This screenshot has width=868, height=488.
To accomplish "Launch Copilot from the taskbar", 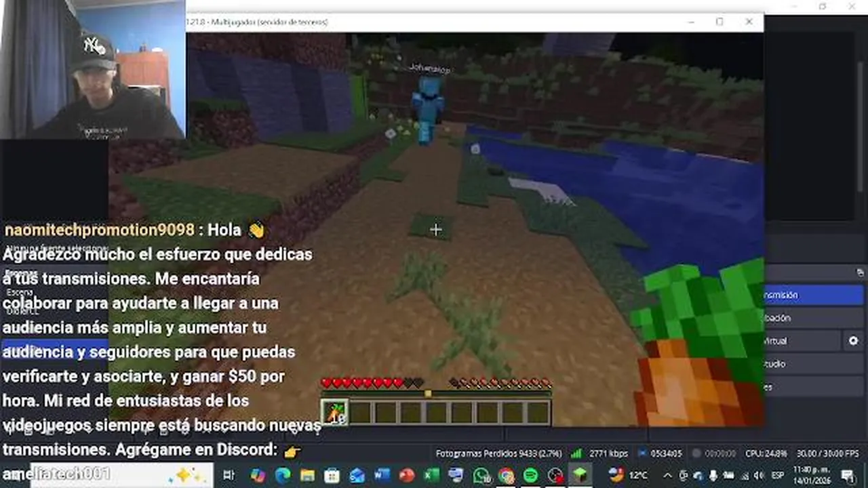I will (x=258, y=475).
